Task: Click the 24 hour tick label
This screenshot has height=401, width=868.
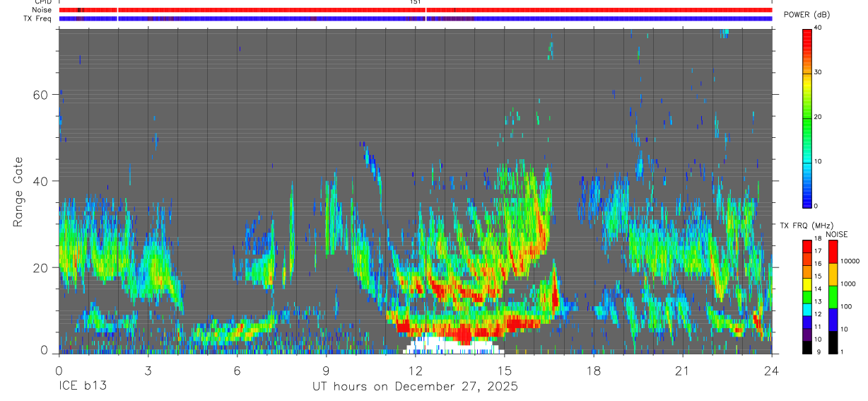Action: pyautogui.click(x=771, y=371)
